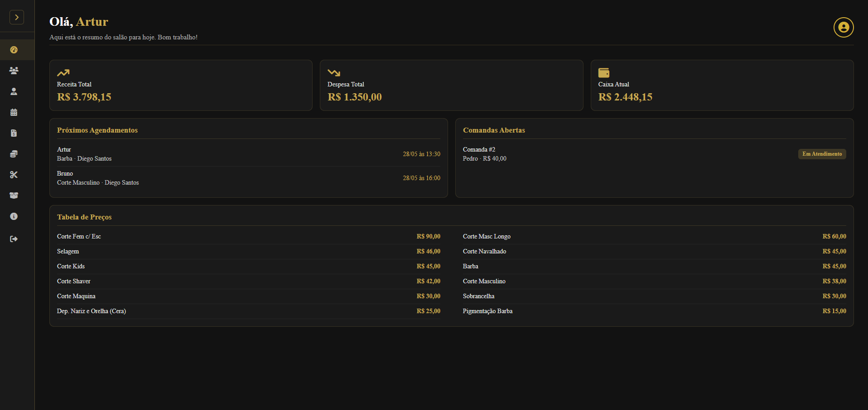
Task: Click the 28/05 às 13:30 time
Action: tap(421, 154)
